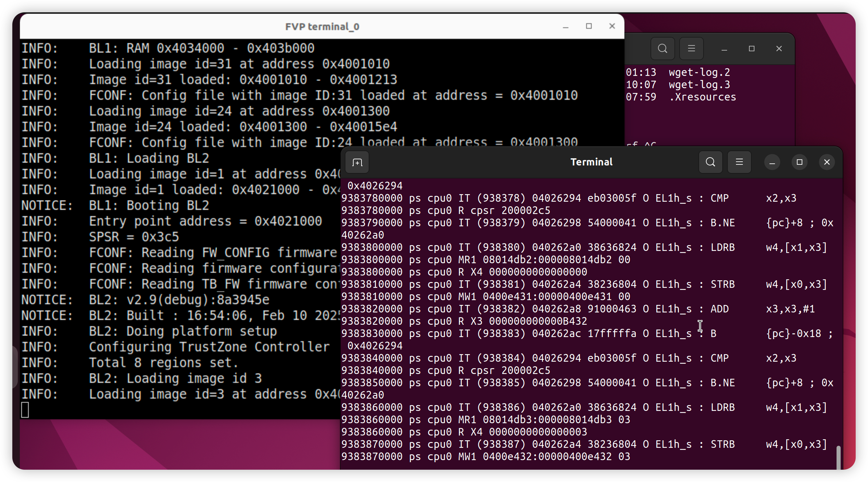
Task: Click 'R X4 0000000000000000' line in Terminal
Action: pos(464,272)
